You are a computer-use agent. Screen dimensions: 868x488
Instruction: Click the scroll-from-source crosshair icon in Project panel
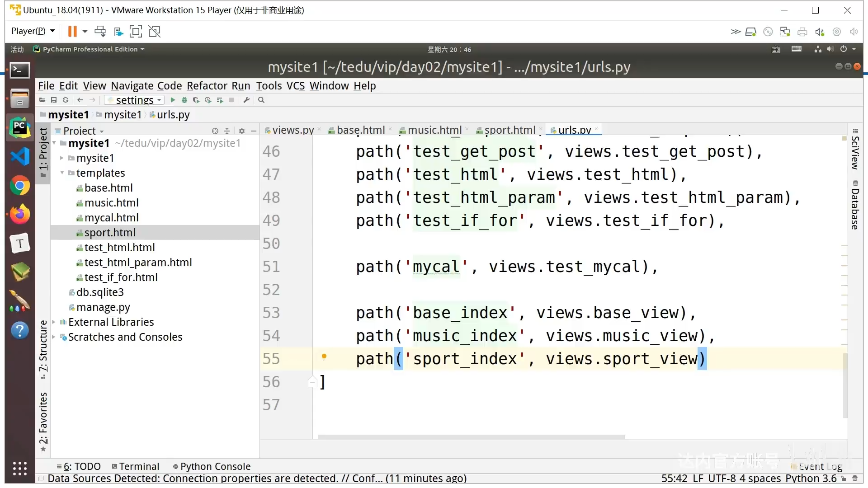tap(215, 131)
